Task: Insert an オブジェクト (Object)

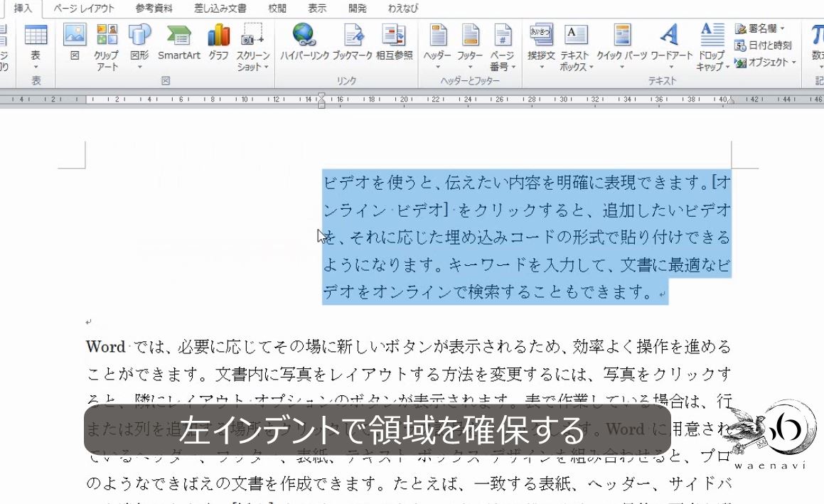Action: point(761,63)
